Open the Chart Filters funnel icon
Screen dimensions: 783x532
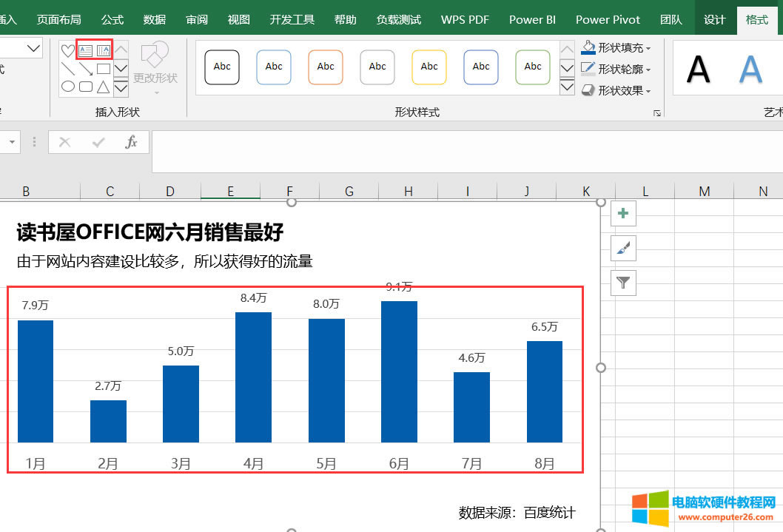click(x=623, y=283)
